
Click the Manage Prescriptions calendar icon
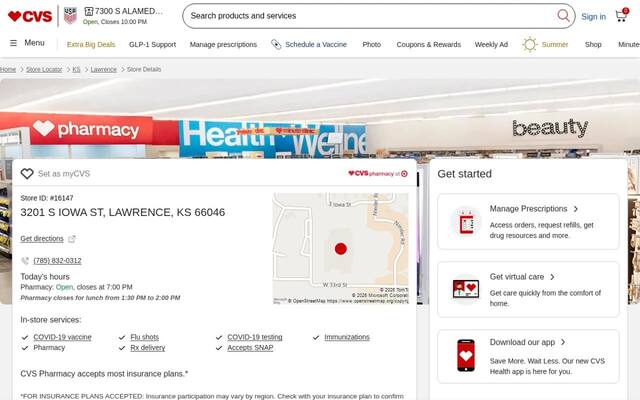coord(466,222)
